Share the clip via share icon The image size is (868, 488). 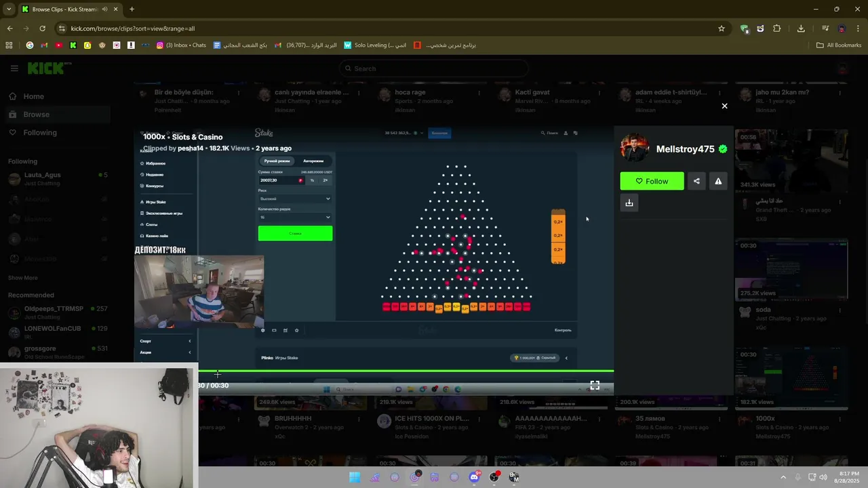(x=696, y=181)
